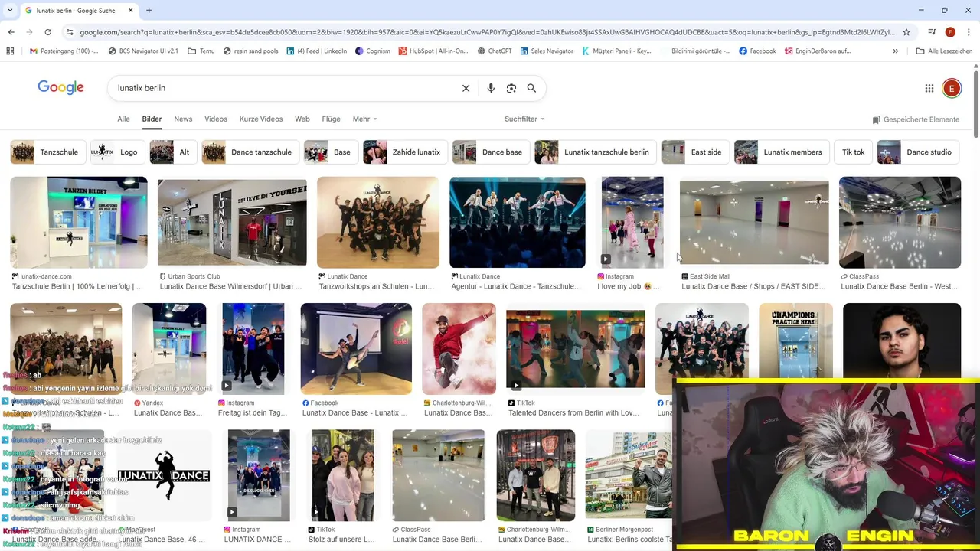Go to the Google logo homepage
Image resolution: width=980 pixels, height=551 pixels.
[x=60, y=88]
